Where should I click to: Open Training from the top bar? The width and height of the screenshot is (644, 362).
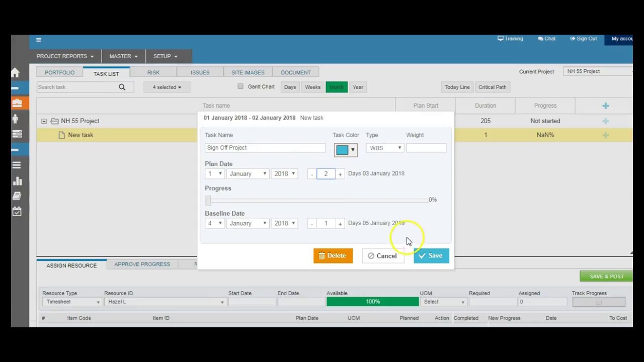pyautogui.click(x=510, y=39)
